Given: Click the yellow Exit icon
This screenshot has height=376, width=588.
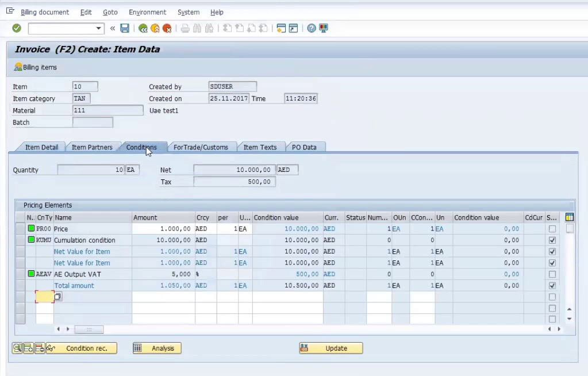Looking at the screenshot, I should tap(155, 28).
